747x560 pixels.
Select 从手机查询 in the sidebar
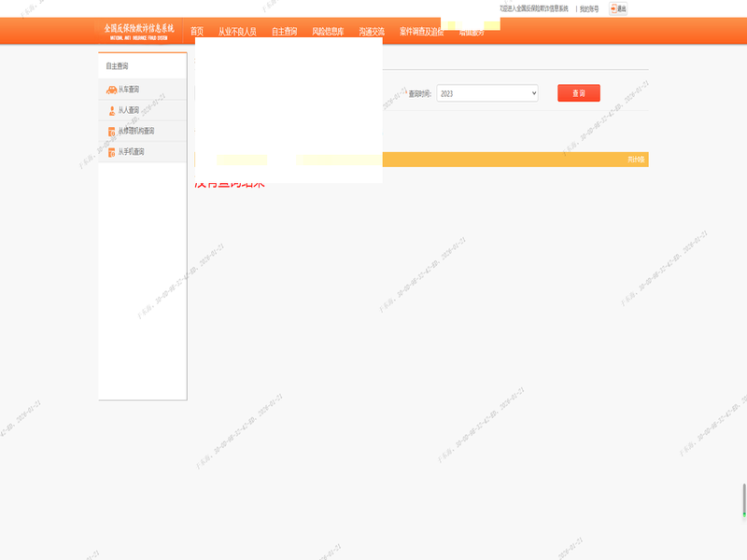tap(131, 151)
